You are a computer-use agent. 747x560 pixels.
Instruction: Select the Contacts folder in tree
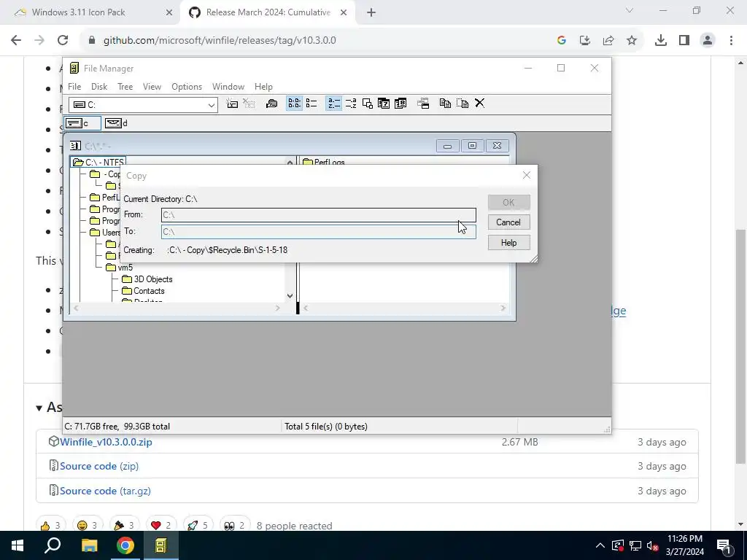coord(144,291)
